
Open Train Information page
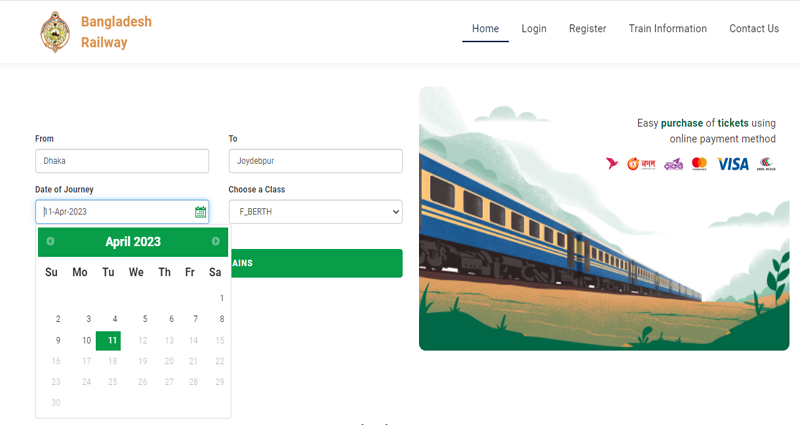click(667, 29)
